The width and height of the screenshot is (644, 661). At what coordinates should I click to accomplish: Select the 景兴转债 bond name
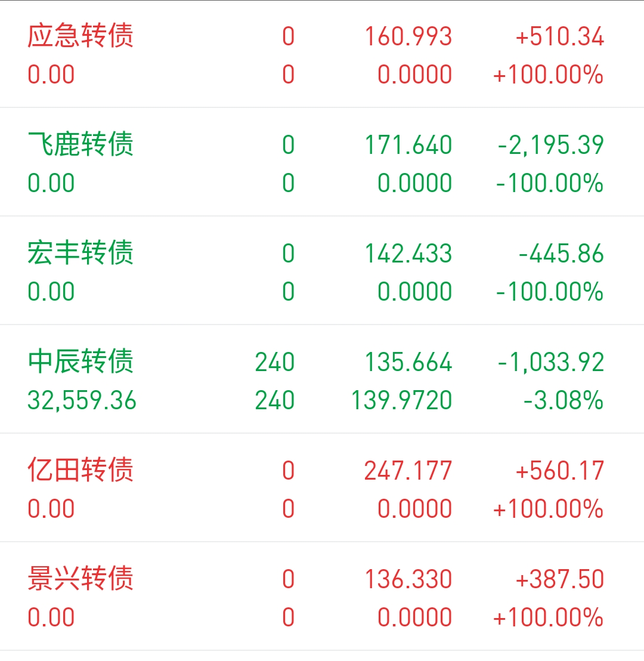pyautogui.click(x=80, y=579)
